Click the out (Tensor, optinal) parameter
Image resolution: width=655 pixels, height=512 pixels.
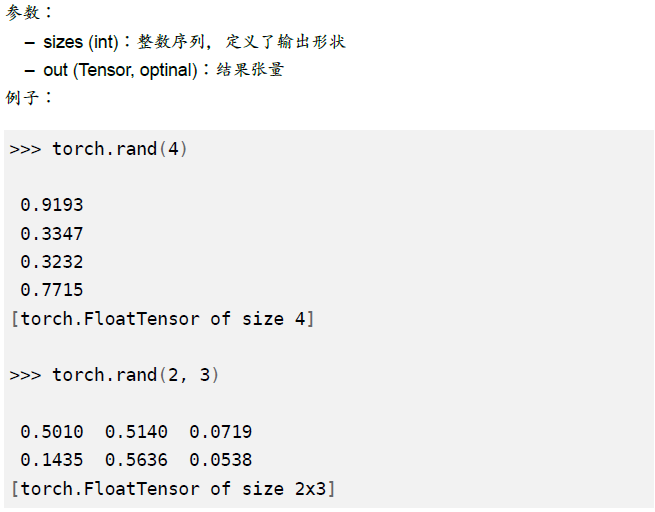120,70
